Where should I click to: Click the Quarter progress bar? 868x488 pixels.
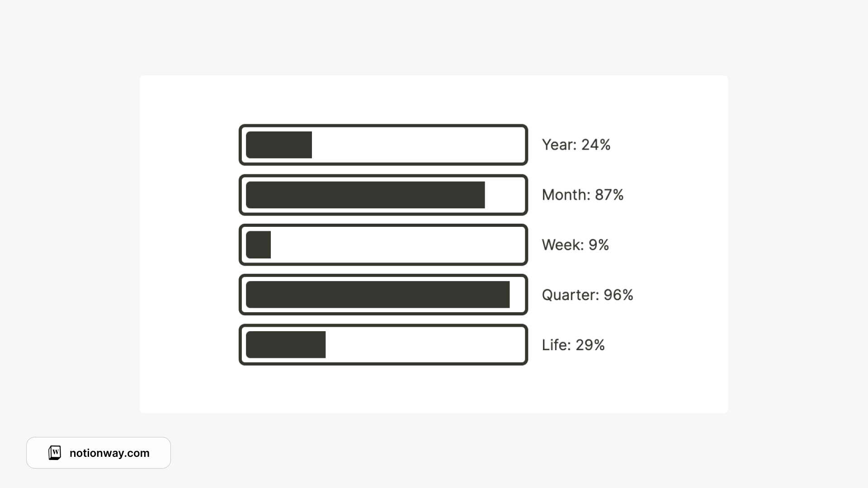(383, 295)
